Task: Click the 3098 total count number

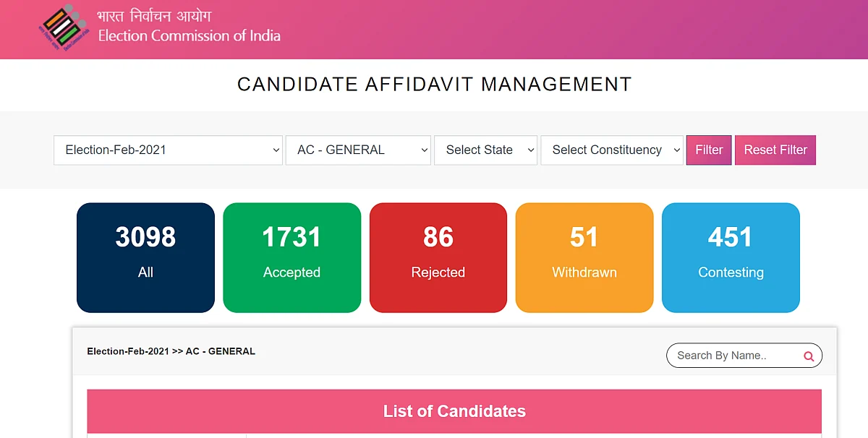Action: tap(145, 237)
